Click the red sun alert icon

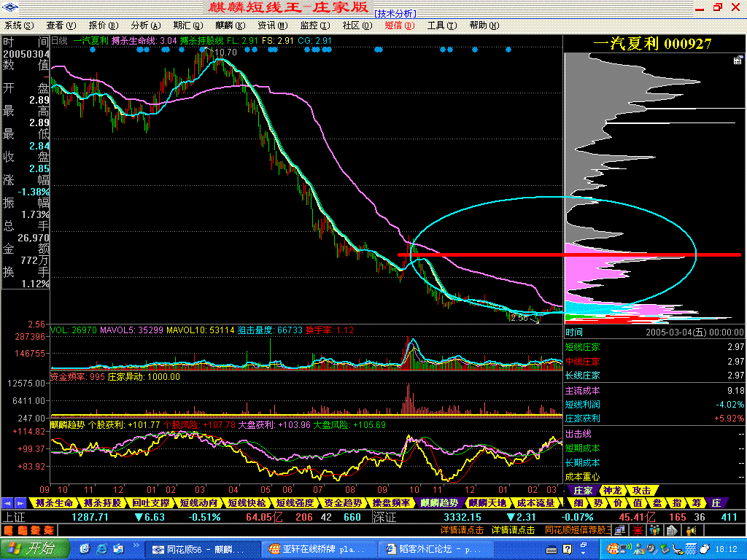tap(638, 530)
